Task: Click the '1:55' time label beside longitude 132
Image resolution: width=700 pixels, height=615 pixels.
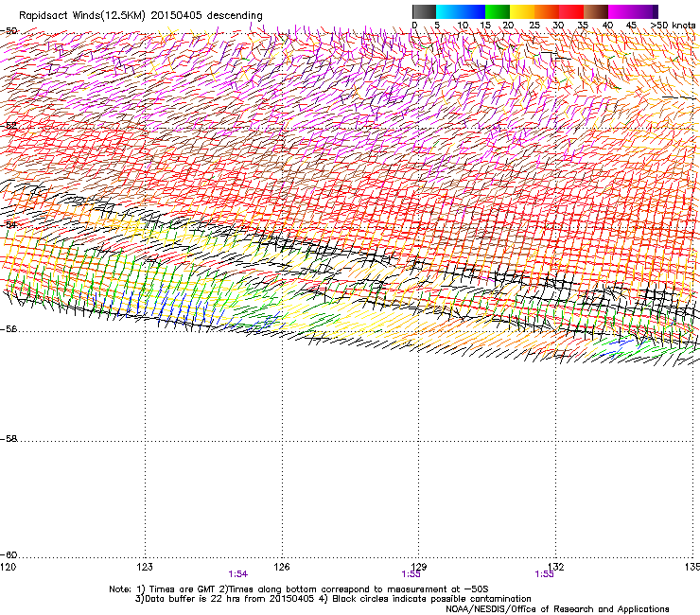Action: click(544, 574)
